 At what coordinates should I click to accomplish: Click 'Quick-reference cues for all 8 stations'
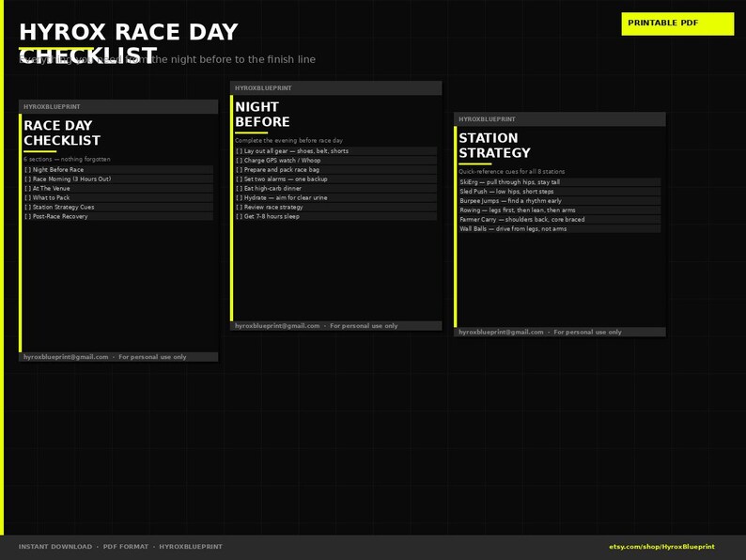tap(512, 172)
